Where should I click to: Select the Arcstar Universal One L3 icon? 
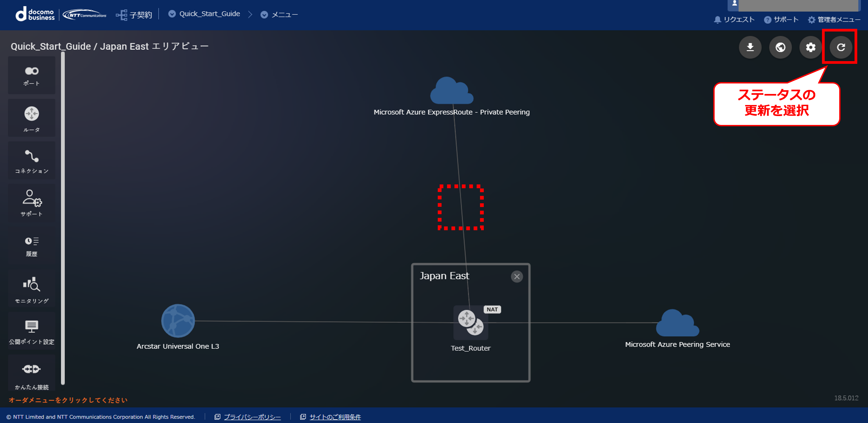coord(178,321)
